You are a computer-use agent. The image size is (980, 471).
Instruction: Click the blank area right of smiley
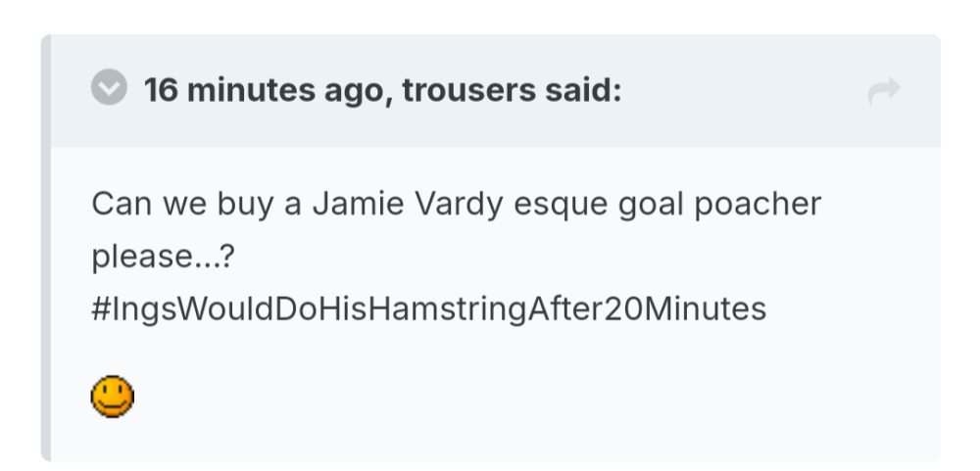[490, 397]
